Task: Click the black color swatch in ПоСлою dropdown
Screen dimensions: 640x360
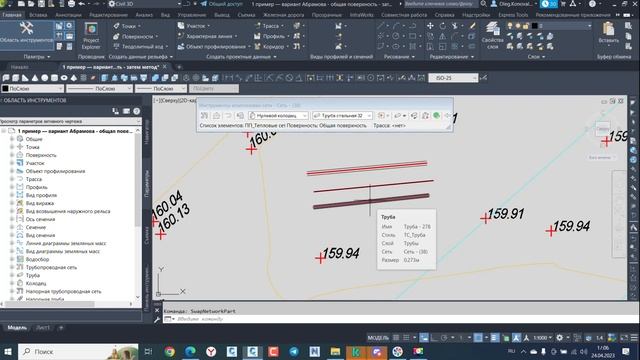Action: pos(5,88)
